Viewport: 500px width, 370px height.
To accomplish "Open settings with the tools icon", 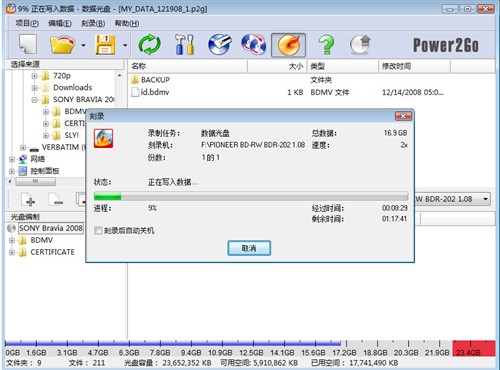I will pyautogui.click(x=184, y=44).
